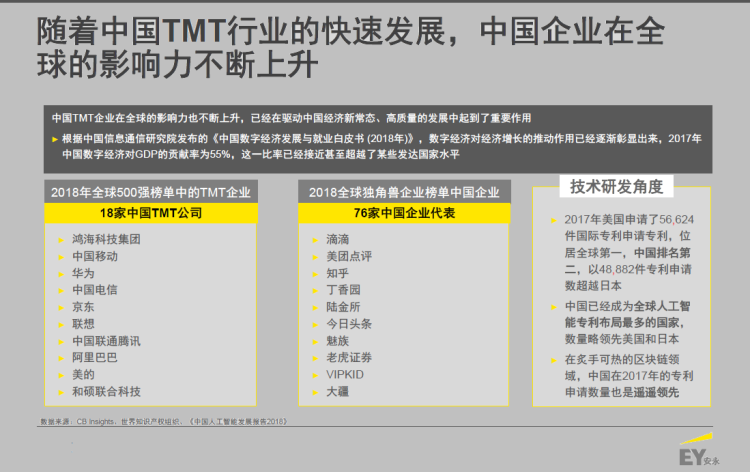Screen dimensions: 750x472
Task: Click the header '2018全球独角兽企业榜单中国企业'
Action: tap(404, 192)
